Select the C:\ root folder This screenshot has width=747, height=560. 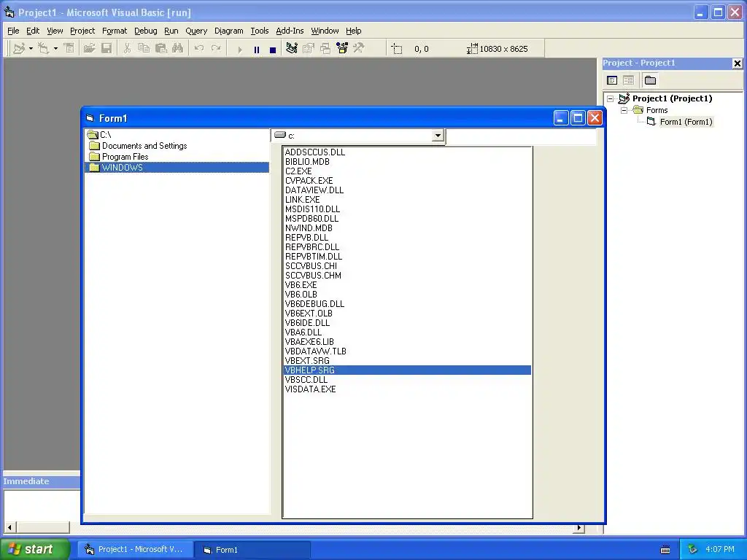point(177,135)
